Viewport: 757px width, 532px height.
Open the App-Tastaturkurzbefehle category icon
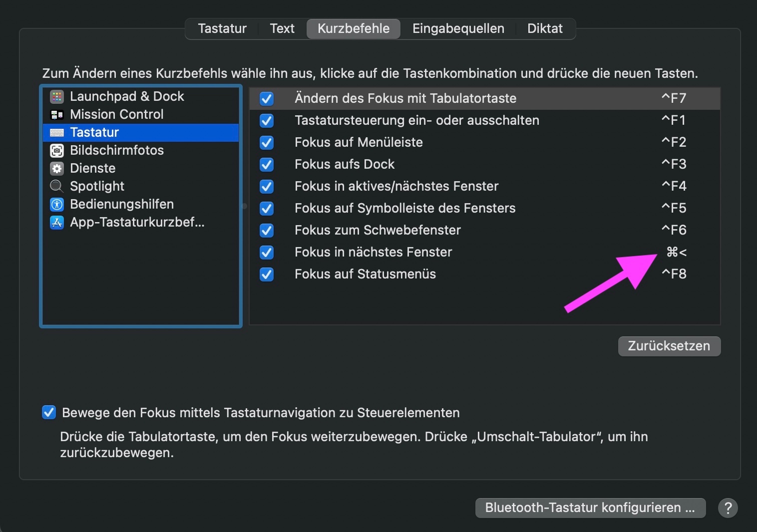click(57, 222)
